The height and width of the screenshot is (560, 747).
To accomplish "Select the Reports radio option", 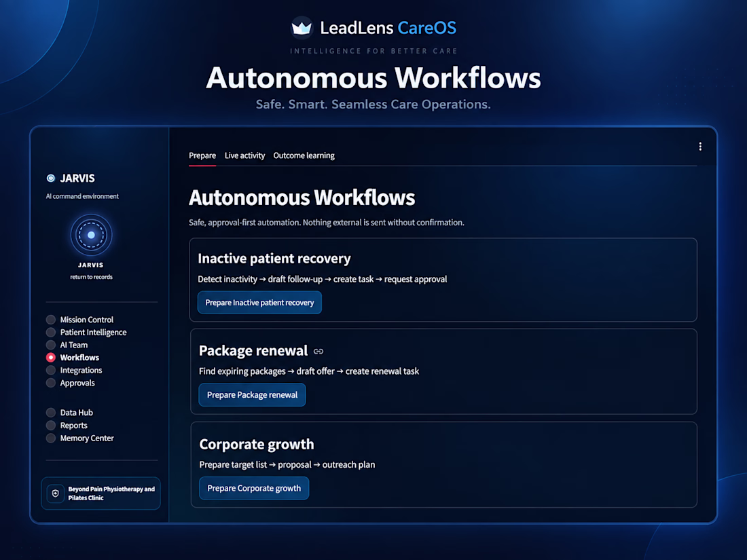I will coord(50,425).
